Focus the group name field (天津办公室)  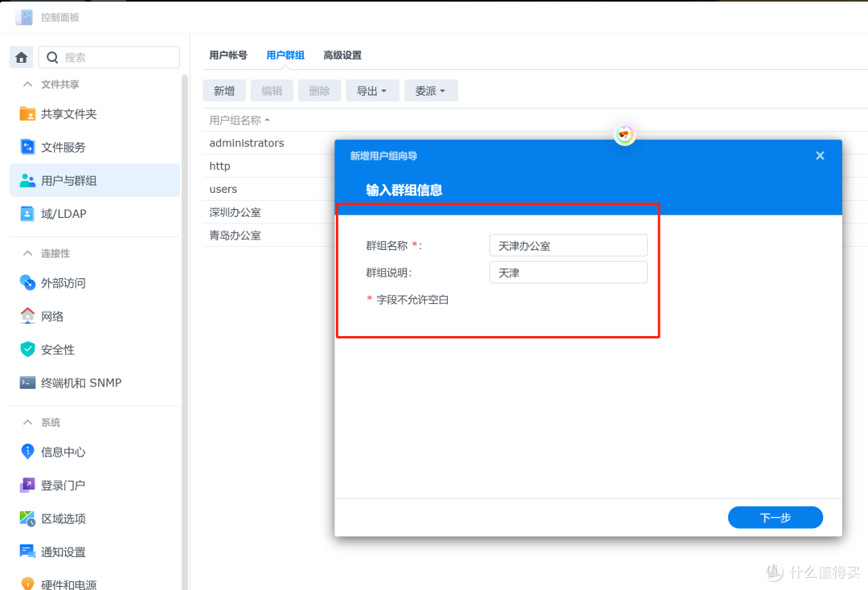568,246
